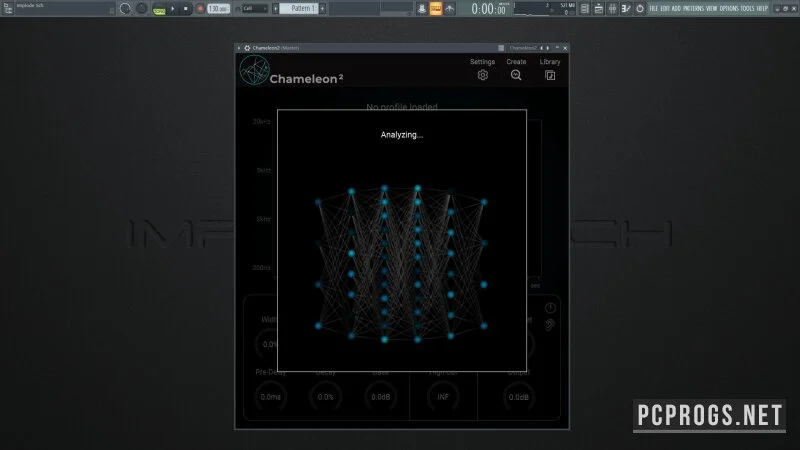Screen dimensions: 800x450
Task: Open the FL Studio FILE menu
Action: click(654, 9)
